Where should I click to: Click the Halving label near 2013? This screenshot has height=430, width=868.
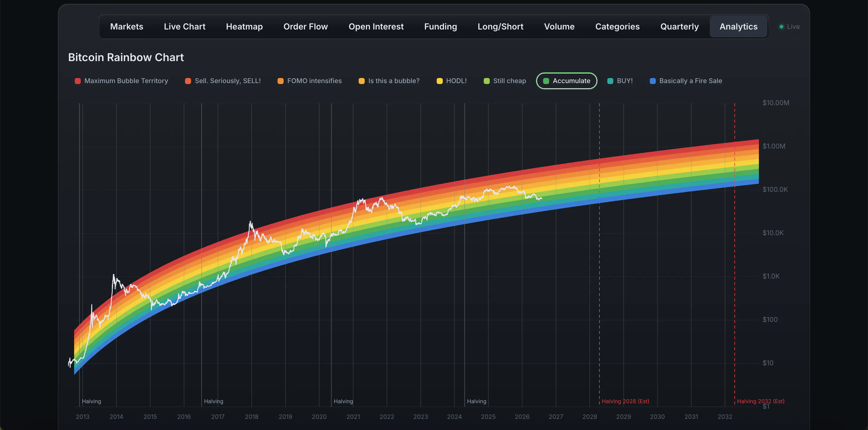(91, 401)
